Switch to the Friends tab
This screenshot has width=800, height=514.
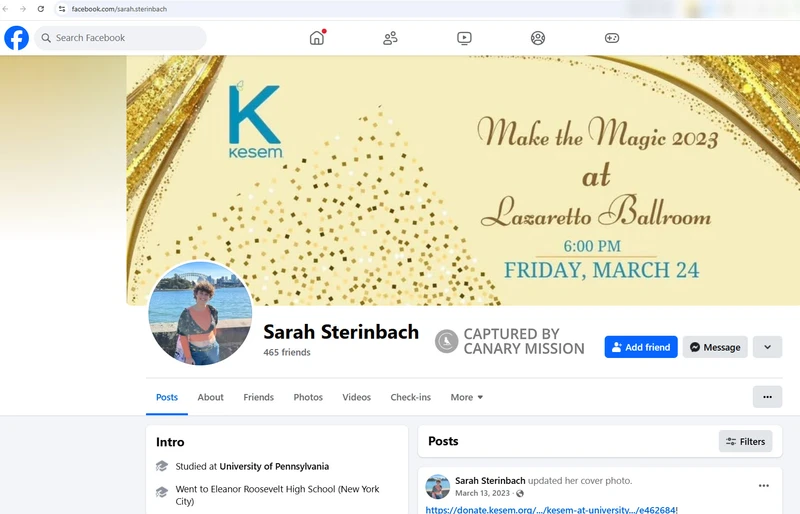pyautogui.click(x=258, y=397)
